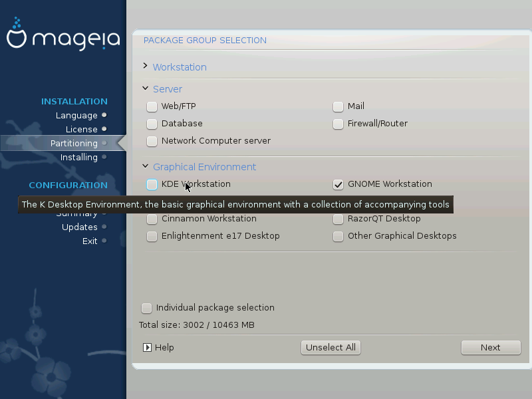Tick the RazorQT Desktop checkbox
This screenshot has height=399, width=532.
point(338,219)
